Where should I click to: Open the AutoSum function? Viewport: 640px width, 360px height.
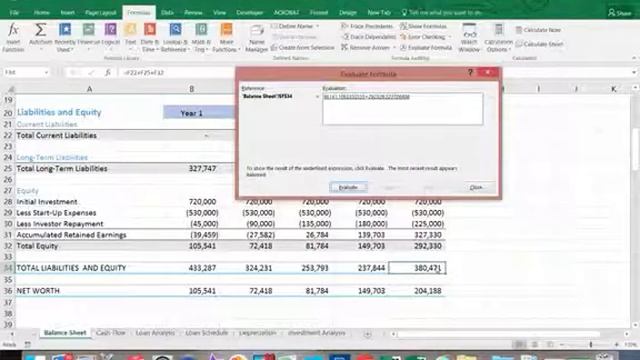pyautogui.click(x=40, y=37)
